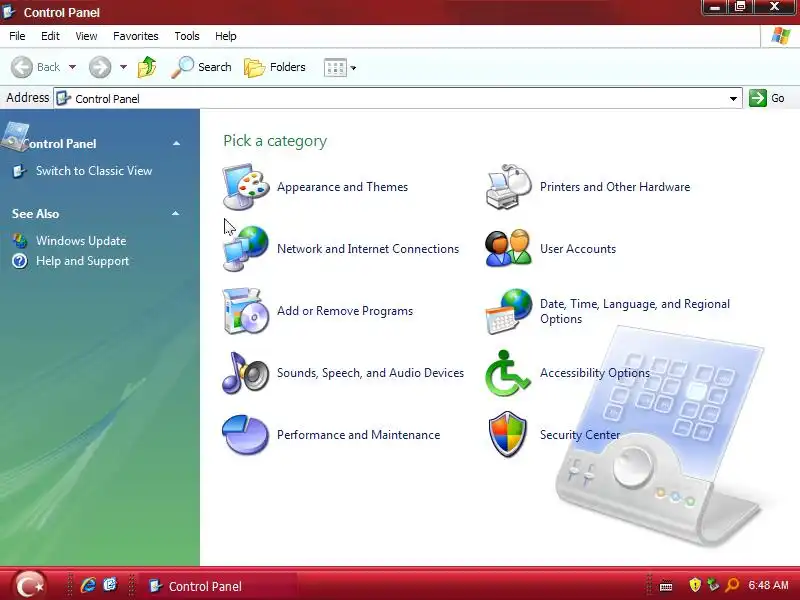This screenshot has height=600, width=800.
Task: Open the Appearance and Themes link
Action: click(342, 187)
